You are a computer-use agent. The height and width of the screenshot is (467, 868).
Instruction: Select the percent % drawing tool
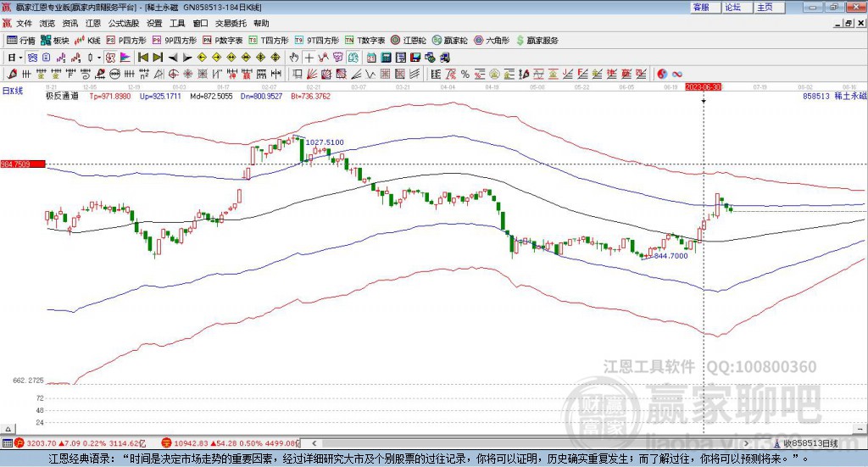click(465, 74)
